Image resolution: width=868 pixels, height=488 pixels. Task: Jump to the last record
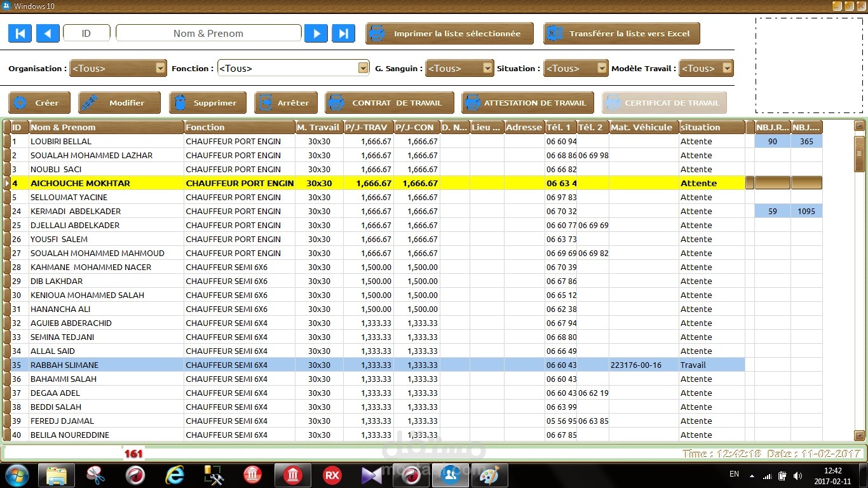pyautogui.click(x=343, y=33)
